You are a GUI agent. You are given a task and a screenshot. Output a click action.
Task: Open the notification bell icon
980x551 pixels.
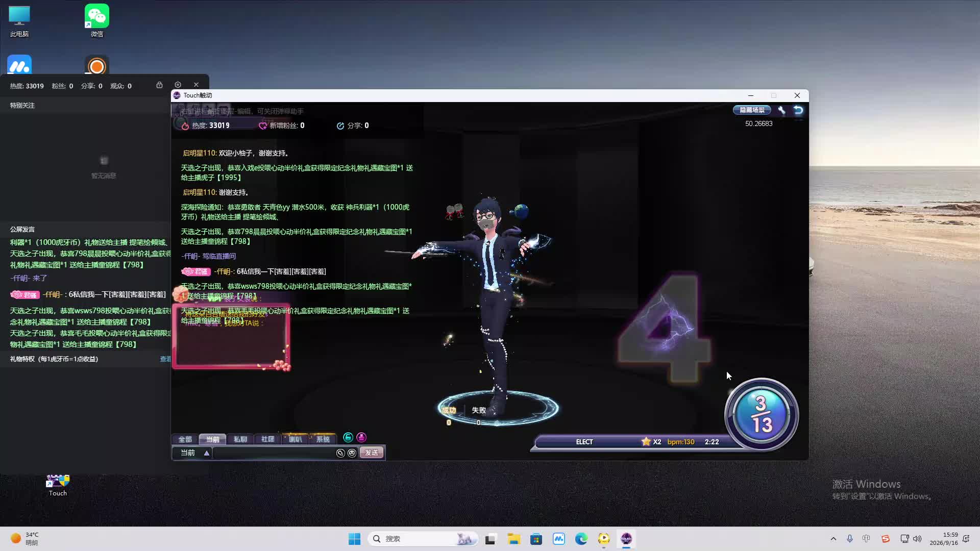pos(966,539)
